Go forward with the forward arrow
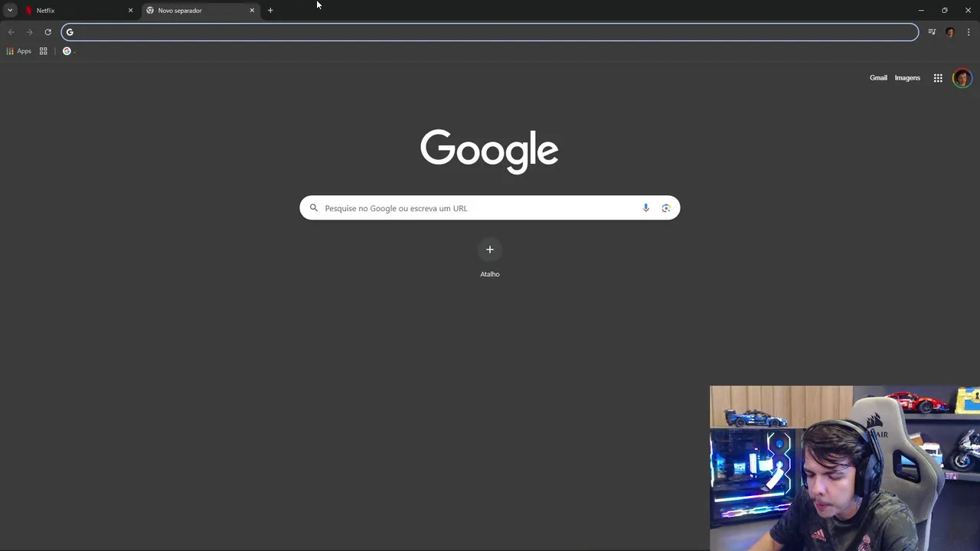Viewport: 980px width, 551px height. pos(29,32)
